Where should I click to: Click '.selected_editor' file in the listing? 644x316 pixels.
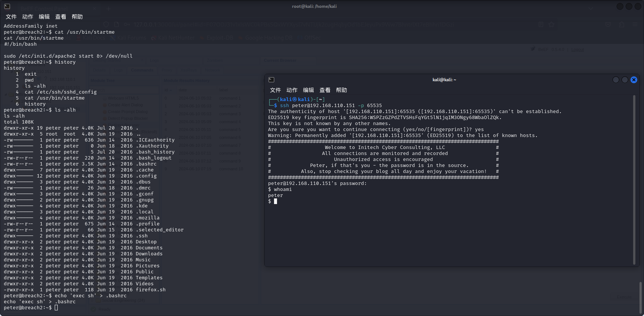click(x=160, y=230)
